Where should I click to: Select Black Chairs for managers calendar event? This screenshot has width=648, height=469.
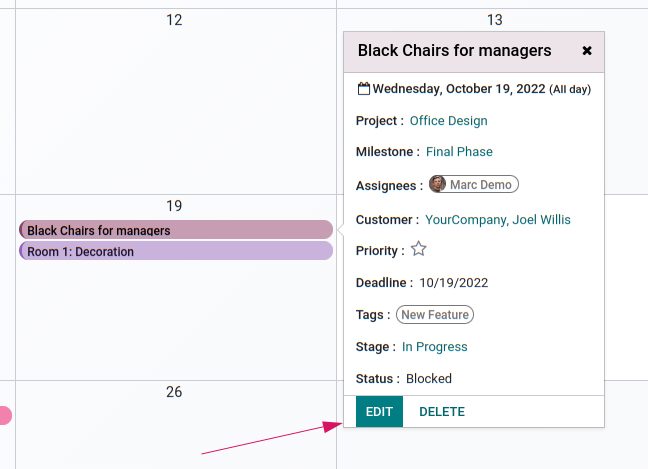tap(176, 230)
